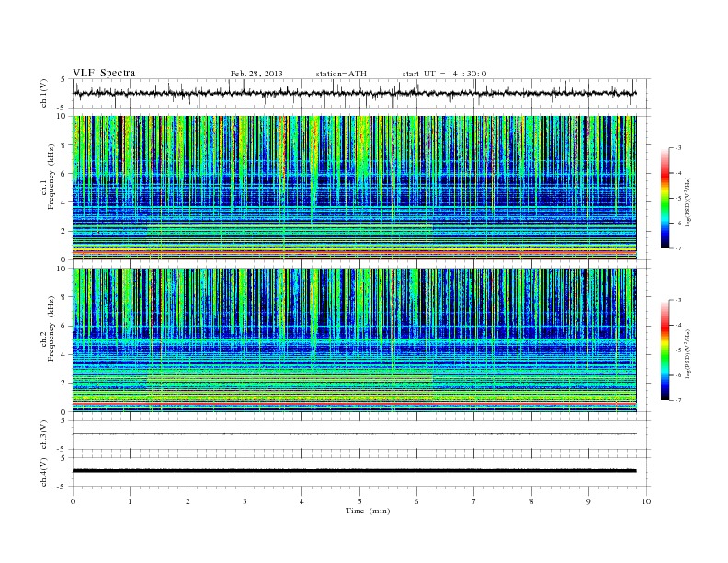Click time axis tick label '8'
This screenshot has width=728, height=563.
[x=531, y=501]
